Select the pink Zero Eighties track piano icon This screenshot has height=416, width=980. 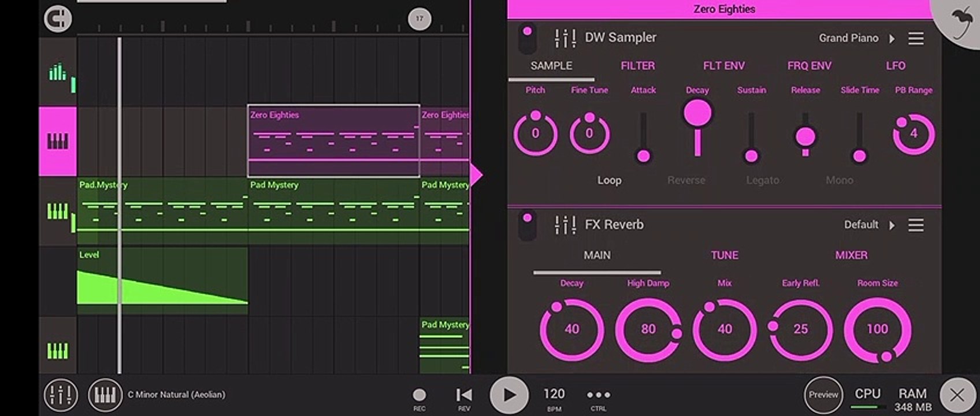58,141
